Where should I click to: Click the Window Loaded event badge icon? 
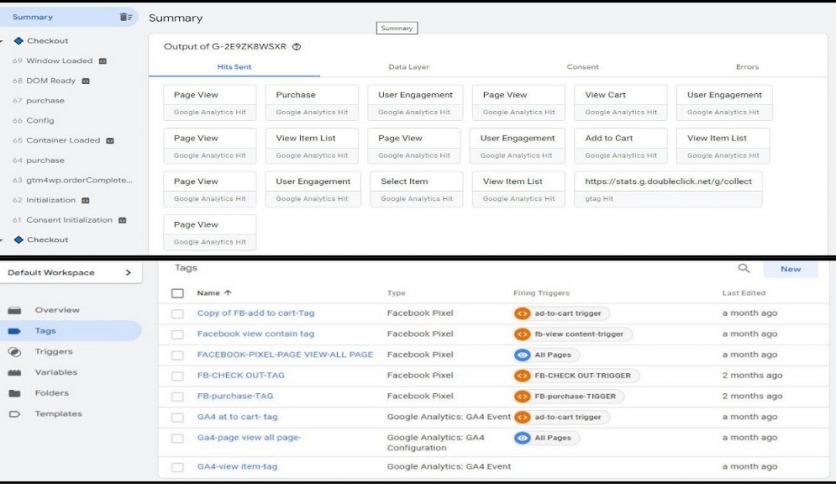click(103, 61)
